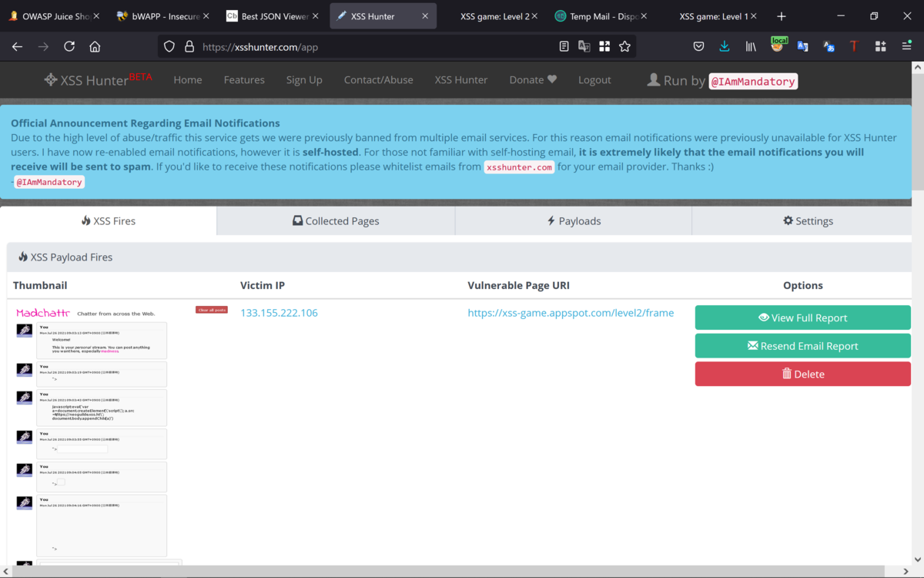Select the XSS Fires tab

pyautogui.click(x=109, y=220)
